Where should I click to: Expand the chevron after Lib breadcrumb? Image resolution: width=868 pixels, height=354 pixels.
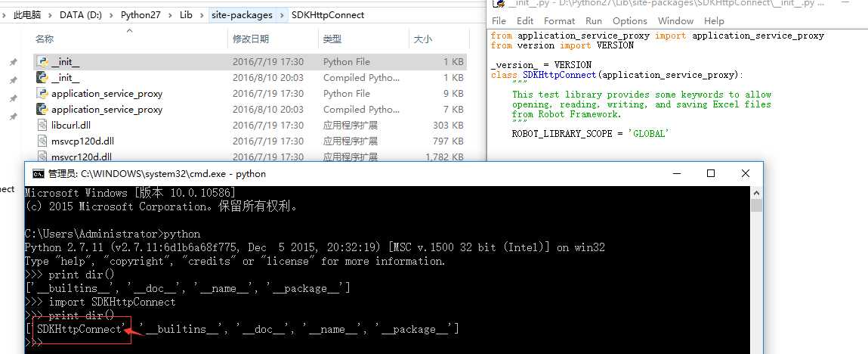[202, 15]
